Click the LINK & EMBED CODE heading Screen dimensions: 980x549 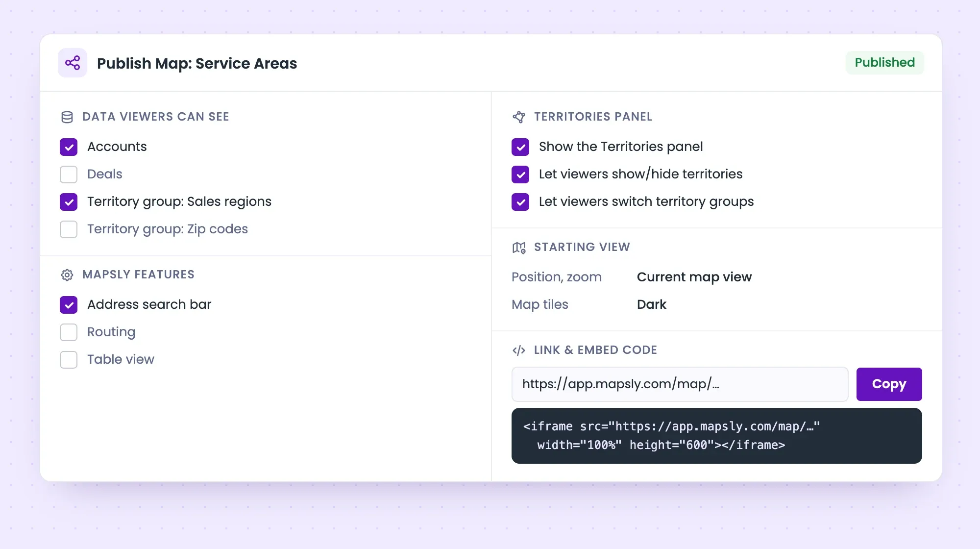click(595, 350)
